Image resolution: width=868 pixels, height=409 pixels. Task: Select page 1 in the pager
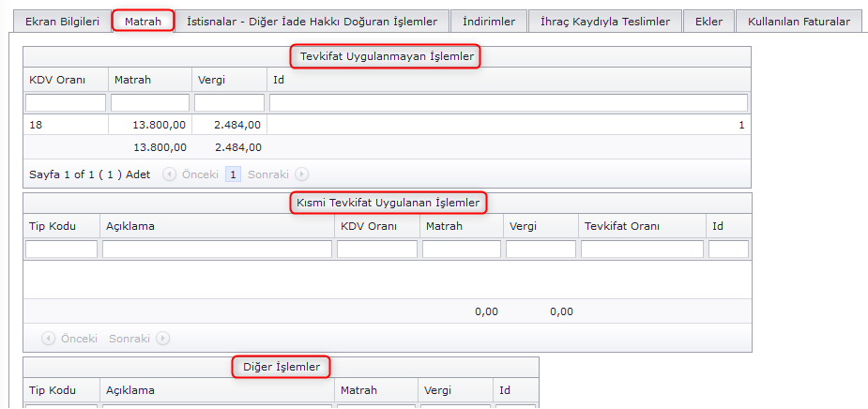point(233,174)
